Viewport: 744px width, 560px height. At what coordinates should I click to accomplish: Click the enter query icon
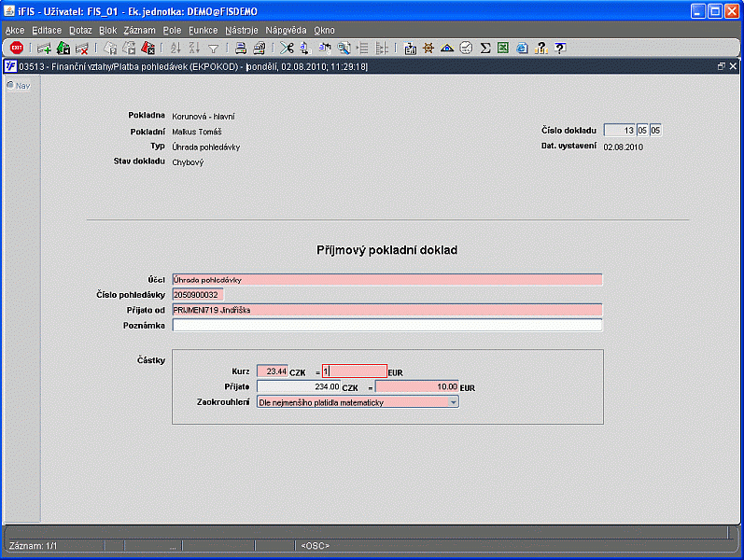tap(110, 48)
